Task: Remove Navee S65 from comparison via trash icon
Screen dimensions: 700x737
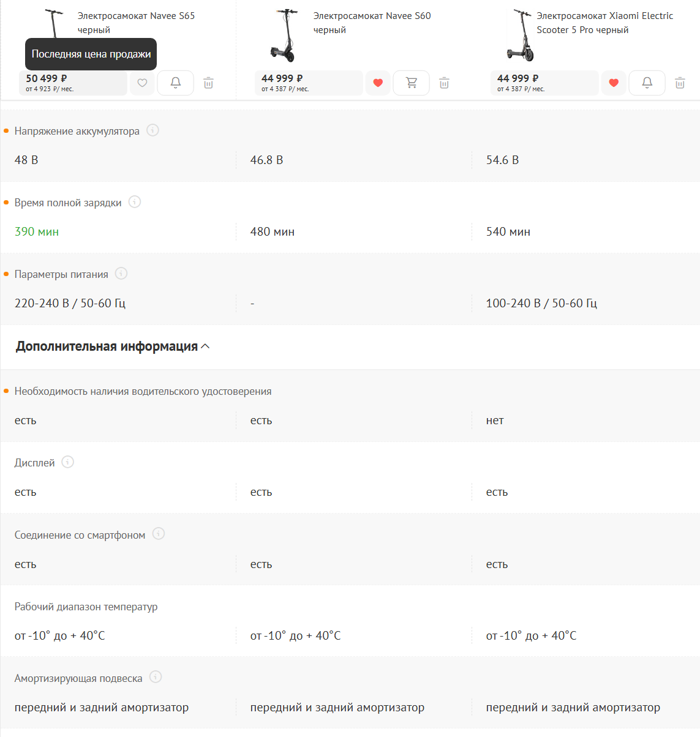Action: tap(208, 83)
